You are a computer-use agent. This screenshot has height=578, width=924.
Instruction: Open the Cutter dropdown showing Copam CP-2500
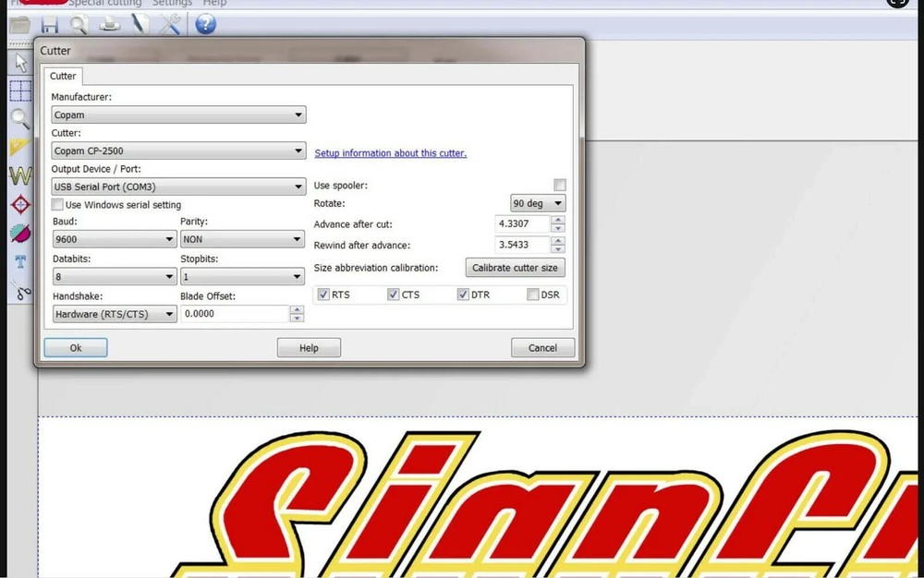(x=178, y=151)
